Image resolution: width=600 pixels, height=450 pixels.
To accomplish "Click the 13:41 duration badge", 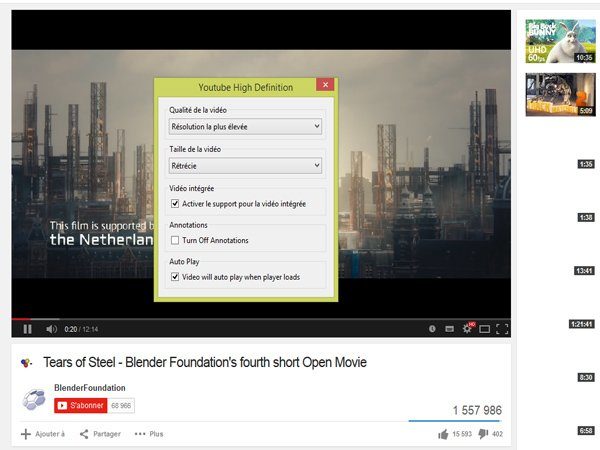I will (x=584, y=271).
